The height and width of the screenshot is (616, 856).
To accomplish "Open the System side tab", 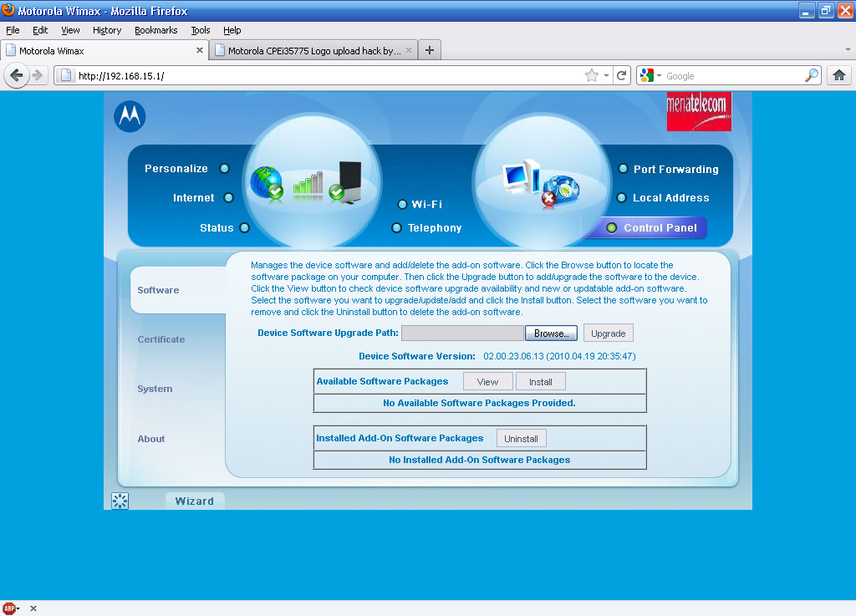I will pyautogui.click(x=155, y=389).
